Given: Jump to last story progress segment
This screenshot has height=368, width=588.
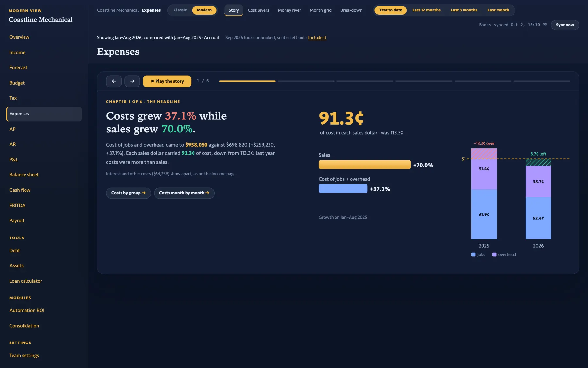Looking at the screenshot, I should coord(542,81).
